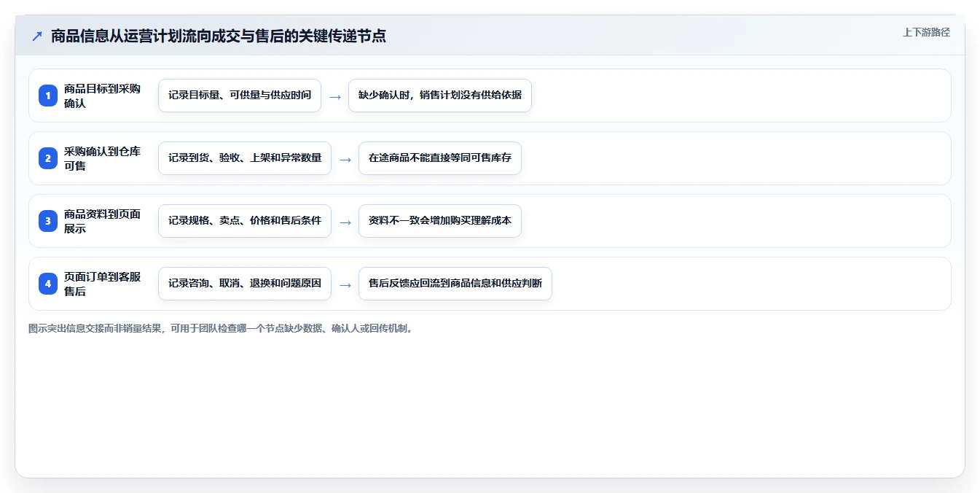Screen dimensions: 980x493
Task: Select the '采购确认到仓库可售' step label
Action: [103, 158]
